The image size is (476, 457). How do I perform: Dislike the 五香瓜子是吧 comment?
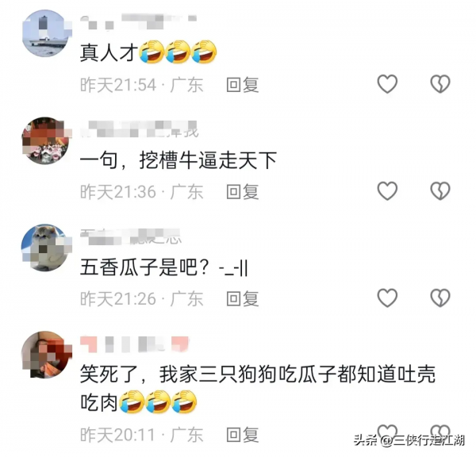[x=440, y=298]
